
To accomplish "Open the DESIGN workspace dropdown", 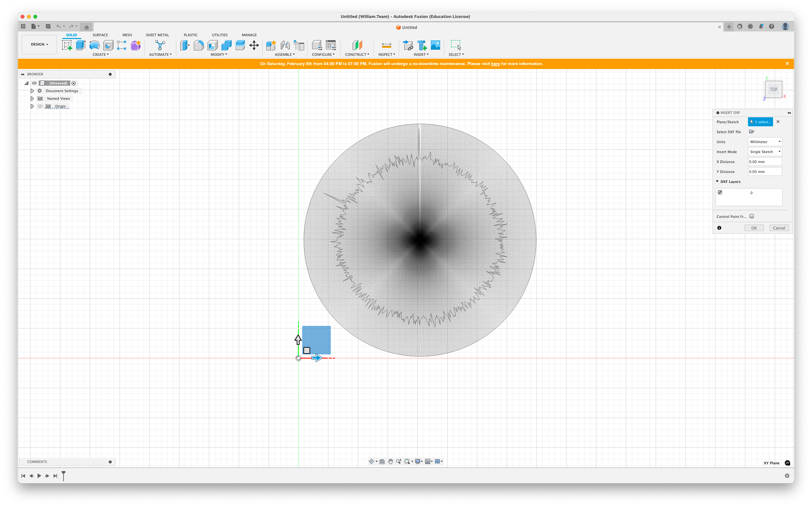I will tap(39, 44).
